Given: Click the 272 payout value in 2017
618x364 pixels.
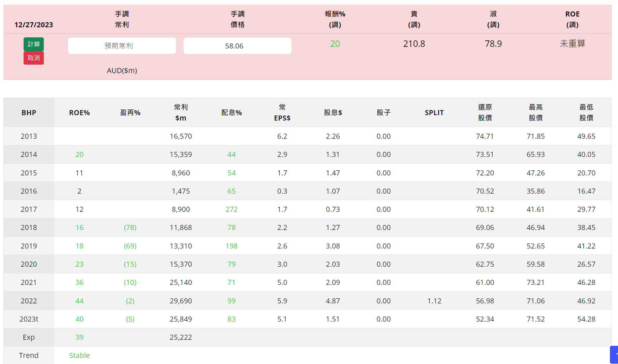Looking at the screenshot, I should [231, 209].
